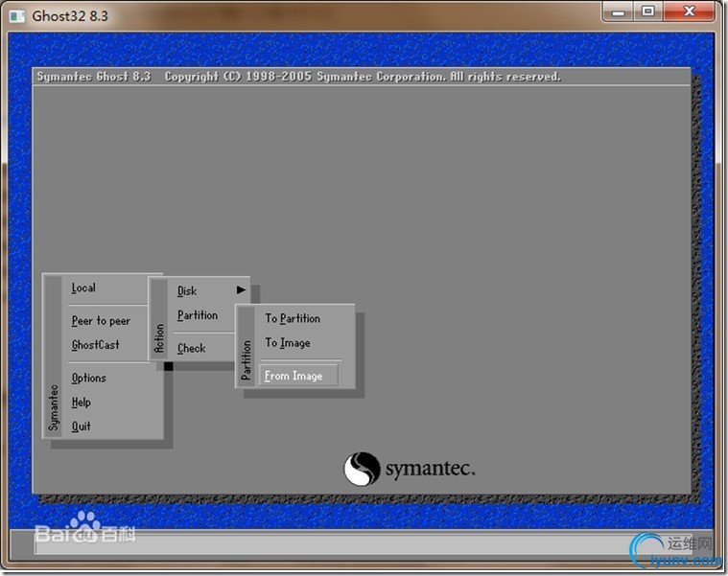Click the highlighted From Image option
The width and height of the screenshot is (728, 576).
(298, 376)
